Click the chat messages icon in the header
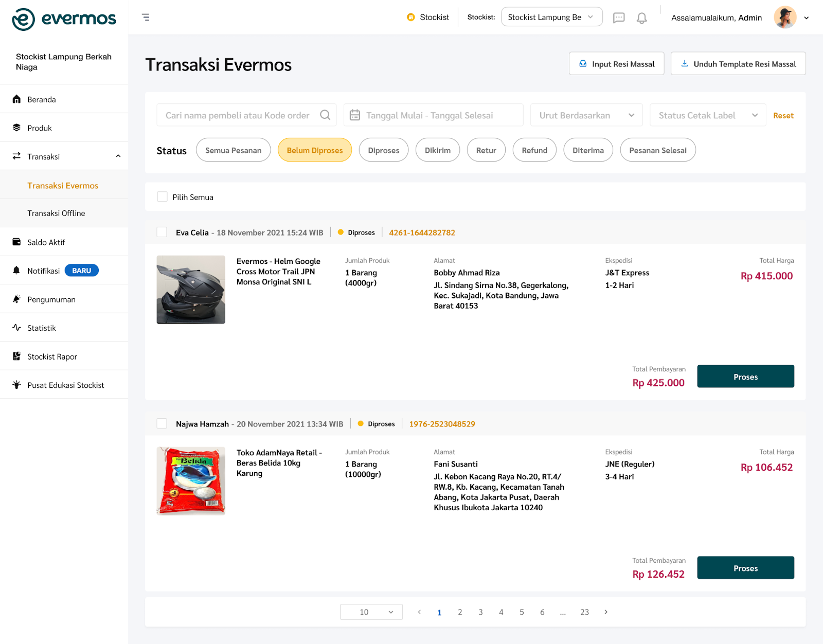 click(x=619, y=17)
